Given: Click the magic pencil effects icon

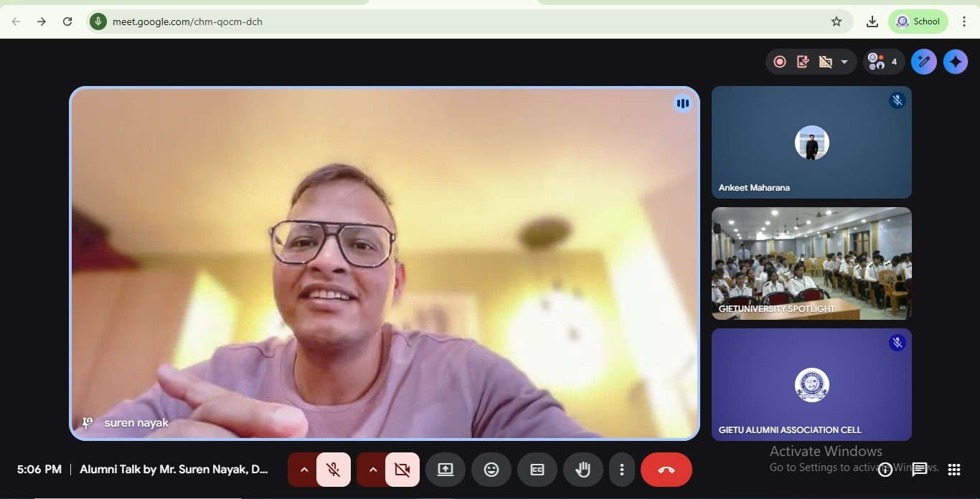Looking at the screenshot, I should (923, 62).
